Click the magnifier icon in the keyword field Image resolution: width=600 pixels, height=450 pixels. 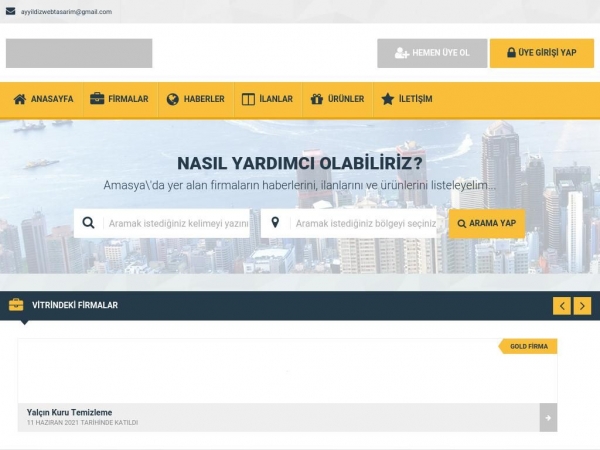click(x=88, y=223)
